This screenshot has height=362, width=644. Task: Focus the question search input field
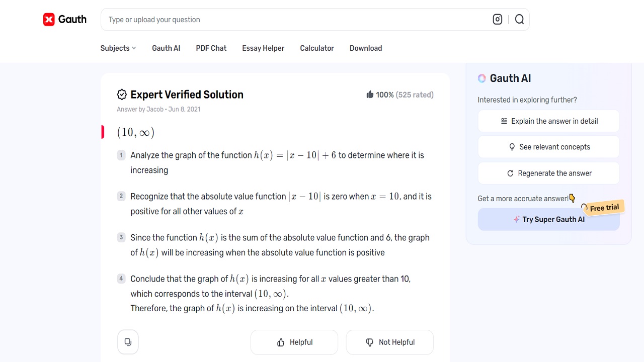click(x=297, y=20)
